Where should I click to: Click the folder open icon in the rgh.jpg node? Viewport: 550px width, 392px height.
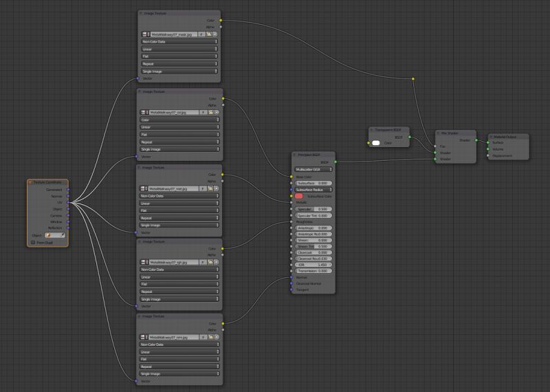[210, 262]
